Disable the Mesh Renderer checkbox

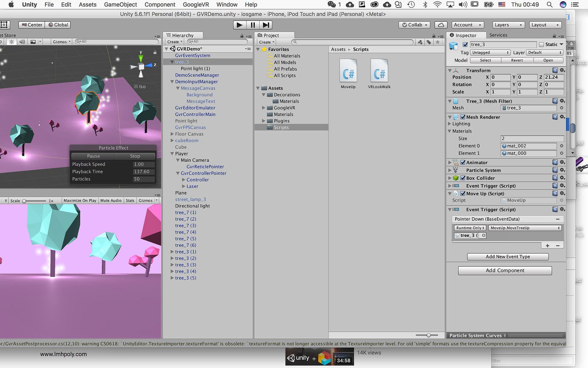[x=463, y=117]
